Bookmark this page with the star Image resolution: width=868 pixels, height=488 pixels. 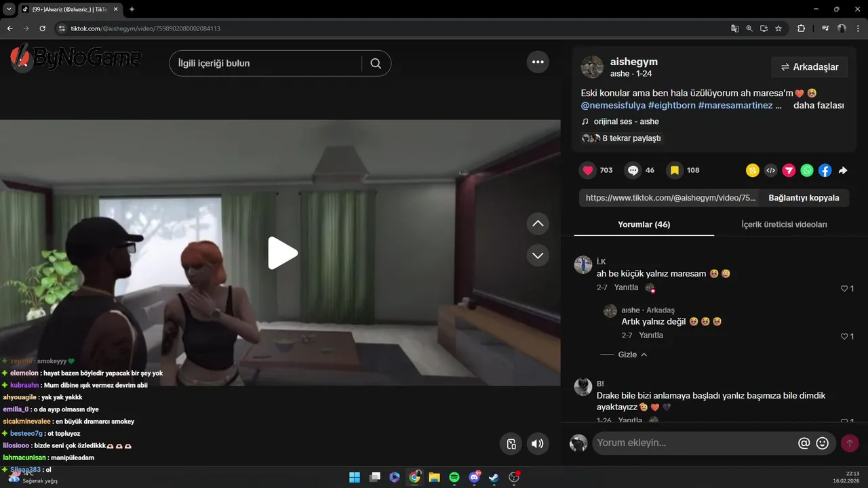coord(778,28)
